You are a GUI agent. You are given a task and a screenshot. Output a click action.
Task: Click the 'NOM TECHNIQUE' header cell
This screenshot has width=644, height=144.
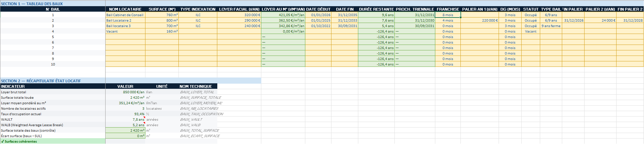198,86
